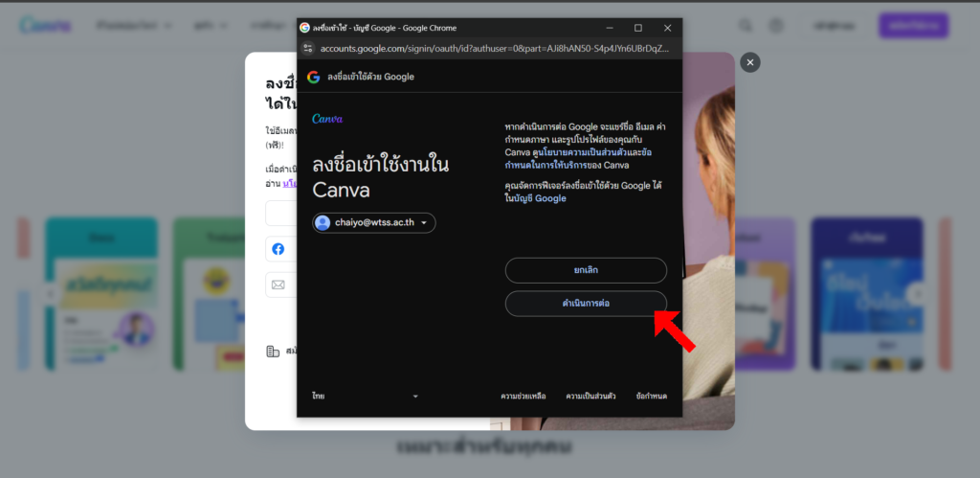This screenshot has width=980, height=478.
Task: Open the ความช่วยเหลือ (Help) link
Action: coord(523,396)
